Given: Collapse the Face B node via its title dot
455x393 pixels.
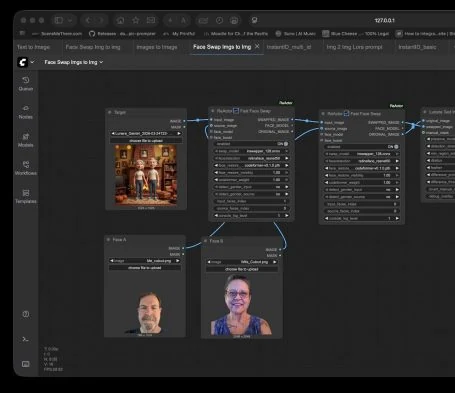Looking at the screenshot, I should [x=205, y=241].
